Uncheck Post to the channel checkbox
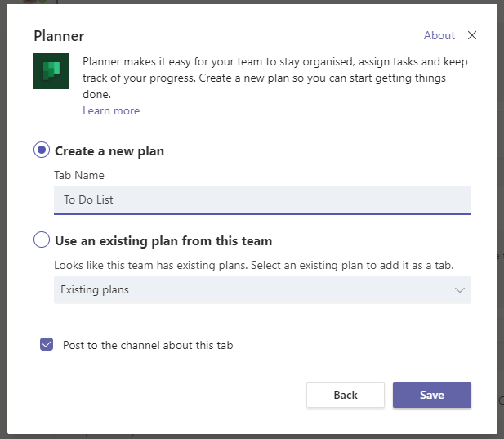The width and height of the screenshot is (504, 439). pyautogui.click(x=47, y=344)
